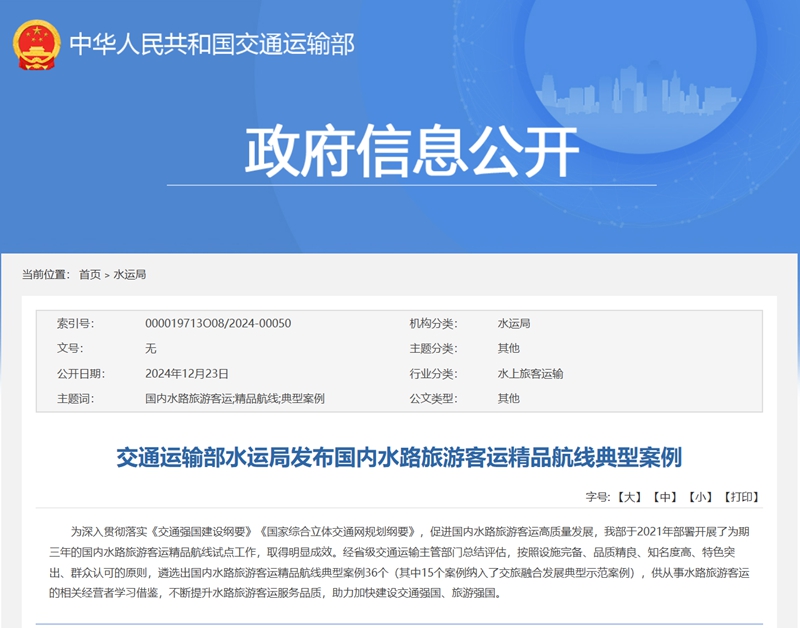800x628 pixels.
Task: Click 水运局 next to 机构分类
Action: click(x=513, y=323)
